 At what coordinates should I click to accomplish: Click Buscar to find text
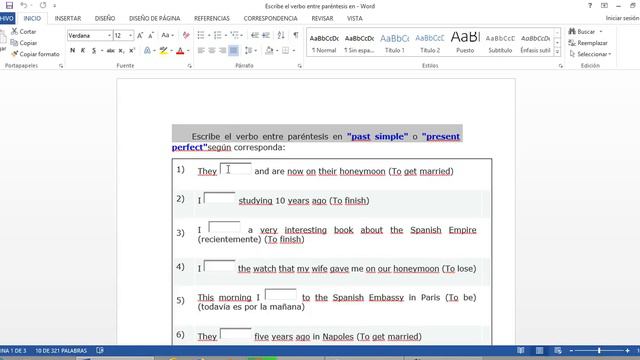coord(585,31)
